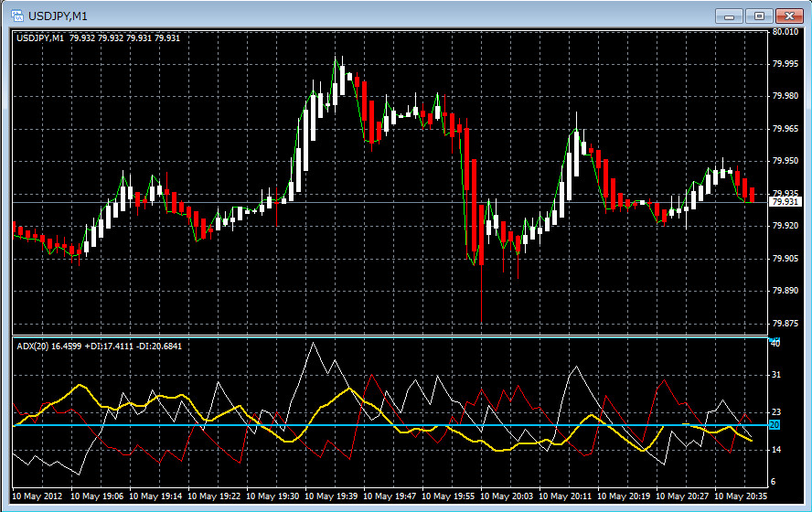Click the USDJPY,M1 chart window icon
This screenshot has height=512, width=812.
point(17,16)
